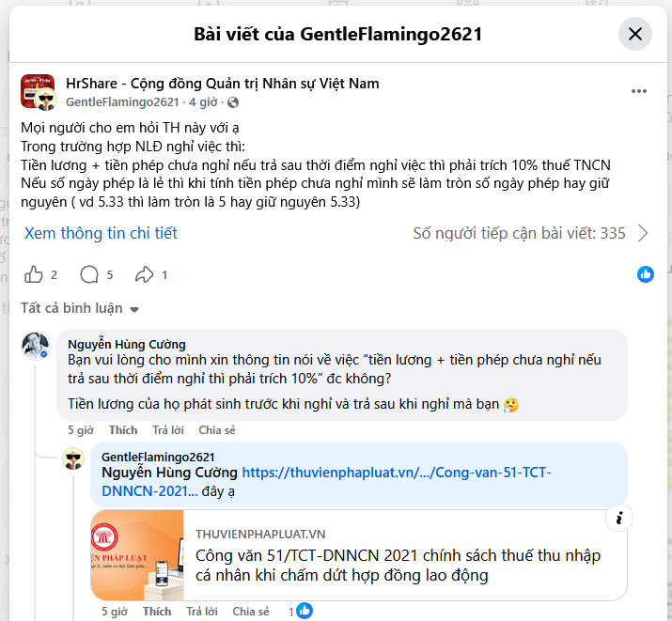Expand post reach chevron arrow
Image resolution: width=672 pixels, height=621 pixels.
pos(643,233)
